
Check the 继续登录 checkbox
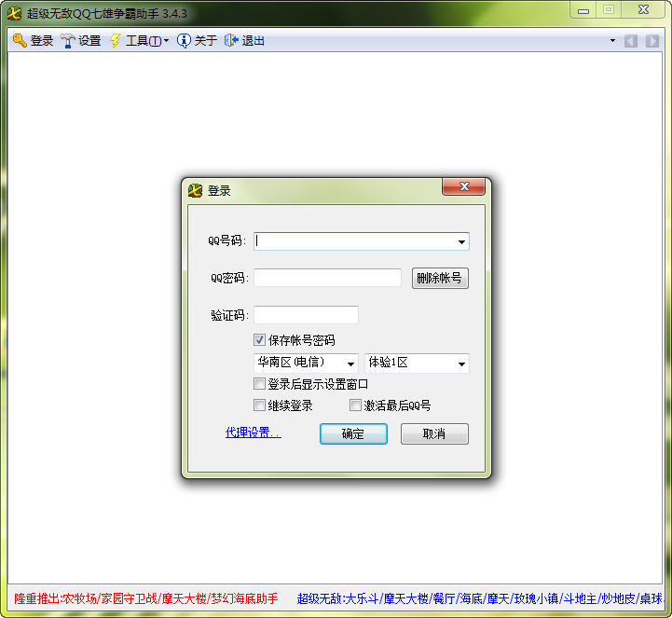point(259,405)
